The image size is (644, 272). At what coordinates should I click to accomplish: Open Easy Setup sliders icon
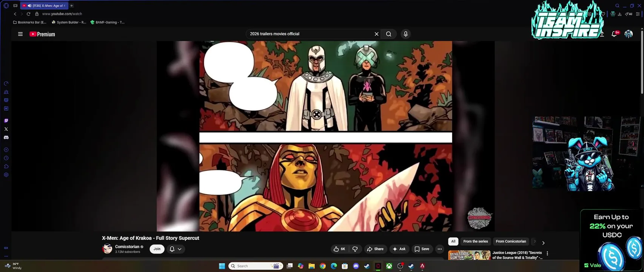[638, 14]
